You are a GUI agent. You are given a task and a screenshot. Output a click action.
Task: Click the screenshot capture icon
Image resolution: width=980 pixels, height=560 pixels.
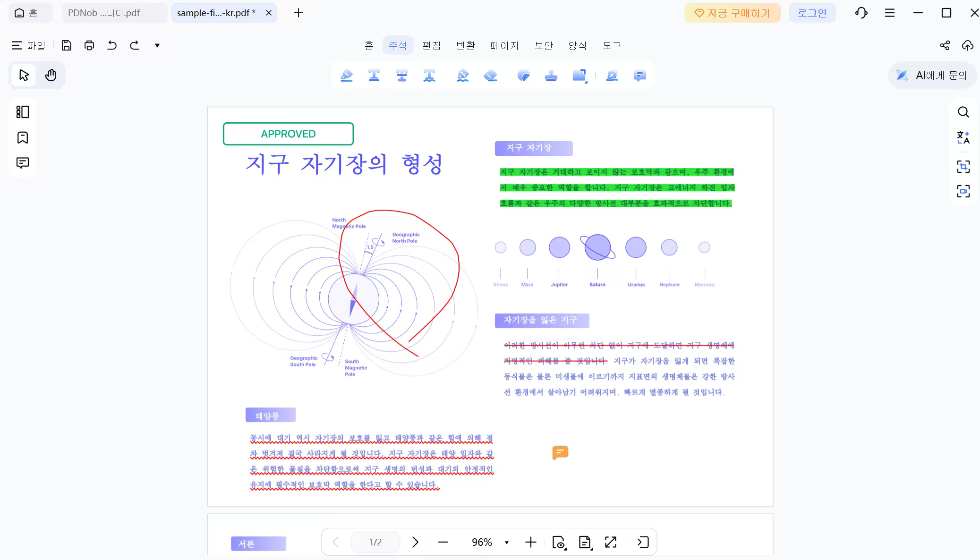pos(963,191)
